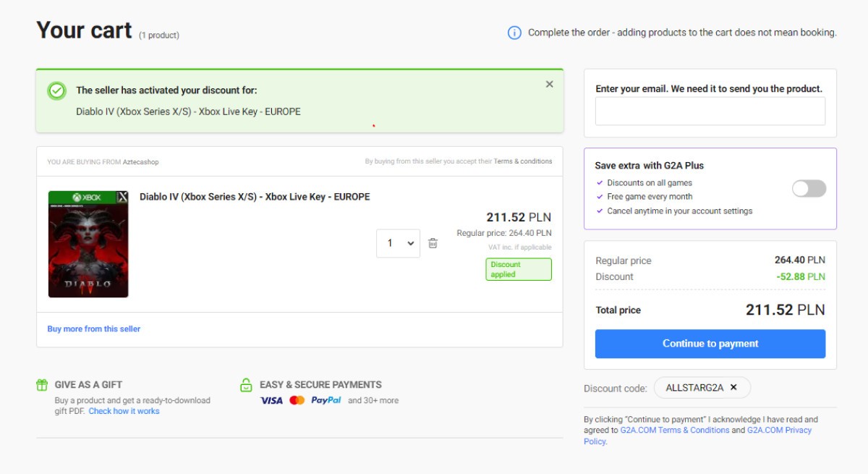The height and width of the screenshot is (474, 868).
Task: Click the -52.88 PLN discount value
Action: coord(801,276)
